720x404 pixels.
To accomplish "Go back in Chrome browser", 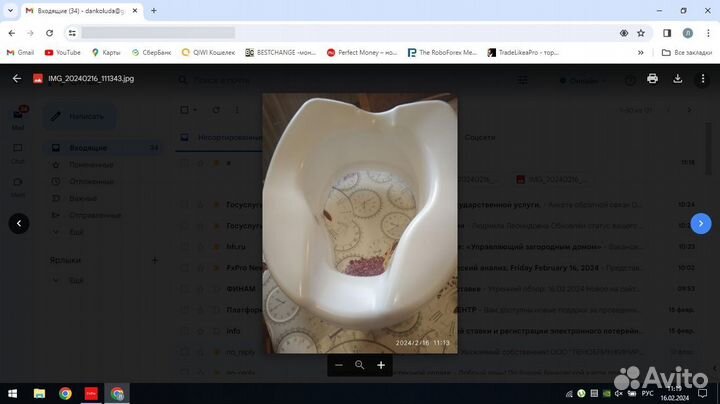I will 11,33.
